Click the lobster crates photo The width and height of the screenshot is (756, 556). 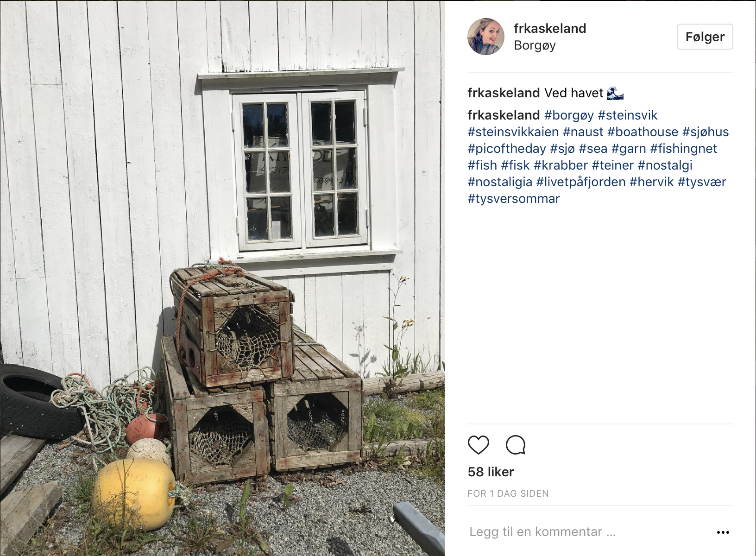(x=222, y=278)
